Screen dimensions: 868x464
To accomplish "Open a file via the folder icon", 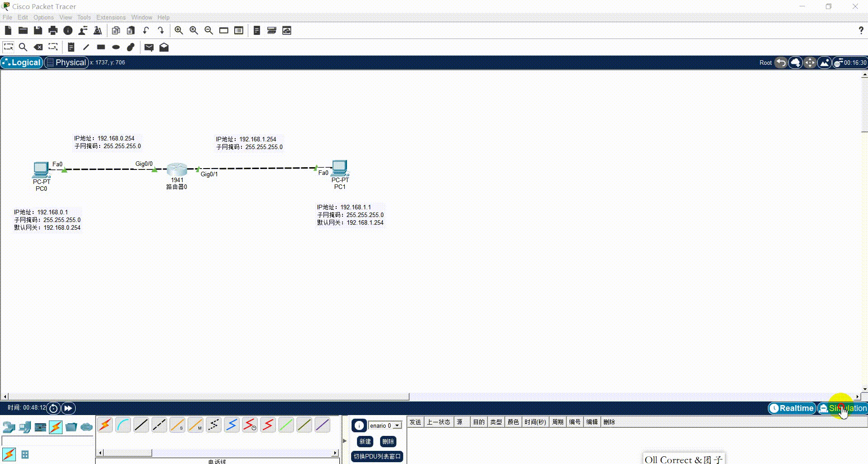I will coord(23,30).
